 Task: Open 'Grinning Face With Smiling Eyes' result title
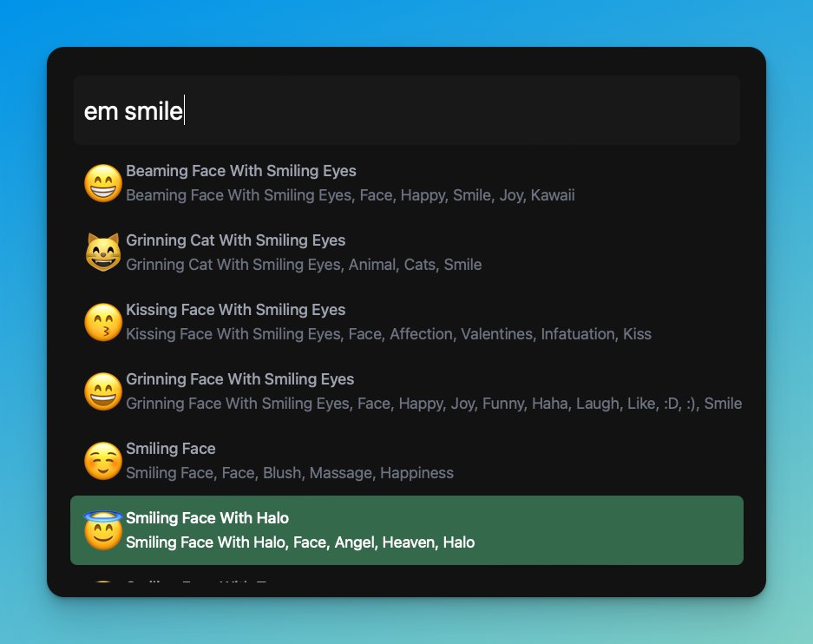pos(240,379)
